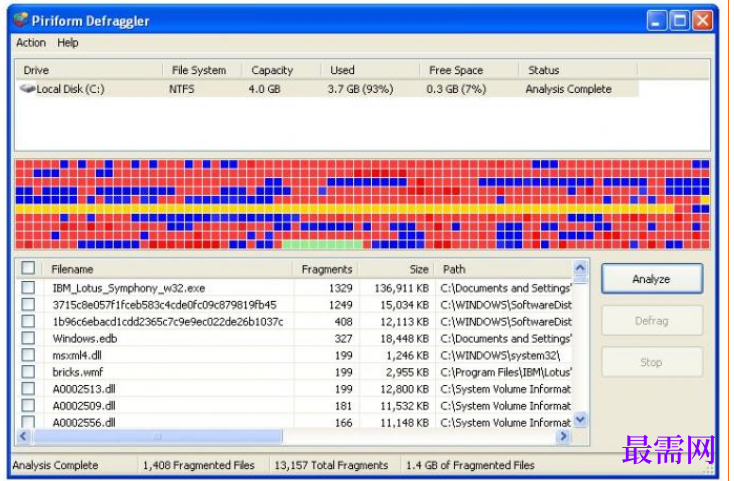Click the 1329 fragments value
The height and width of the screenshot is (481, 734).
click(340, 288)
